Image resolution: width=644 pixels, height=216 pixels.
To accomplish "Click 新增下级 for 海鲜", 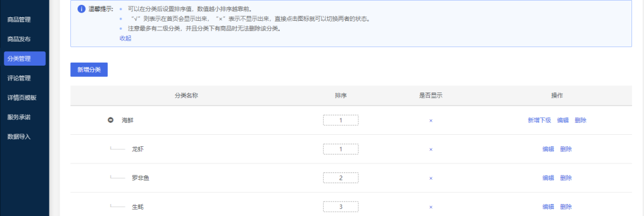I will click(x=539, y=121).
